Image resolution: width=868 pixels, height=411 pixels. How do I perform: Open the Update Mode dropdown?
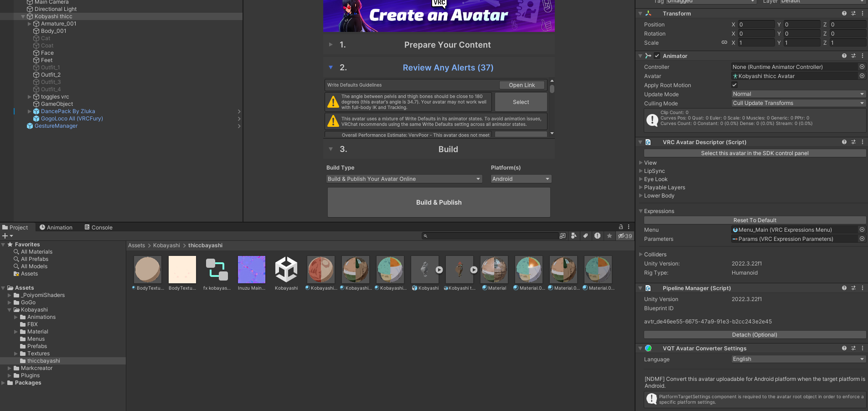click(798, 94)
